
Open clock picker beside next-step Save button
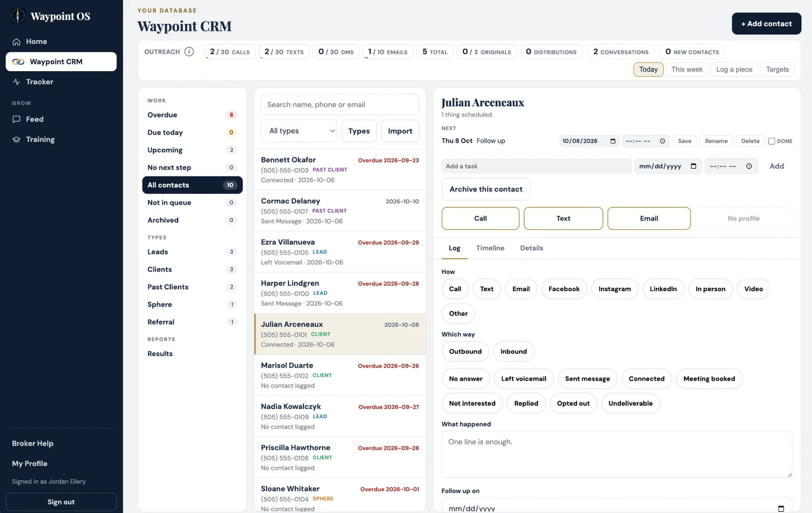(x=662, y=141)
